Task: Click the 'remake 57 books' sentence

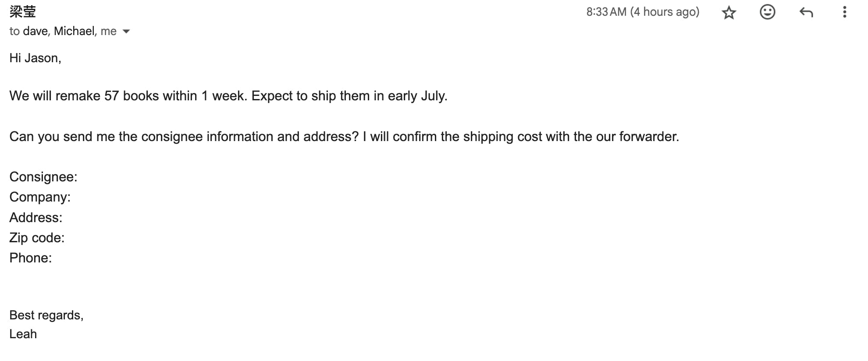Action: coord(228,96)
